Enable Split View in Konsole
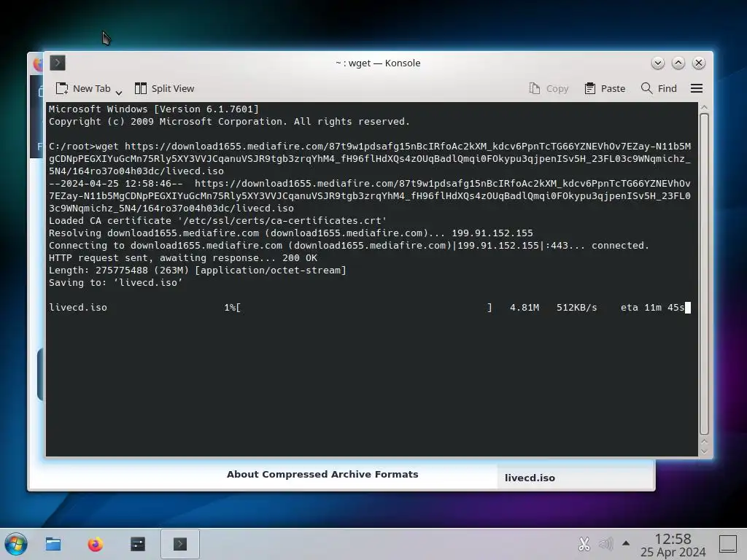747x560 pixels. tap(164, 88)
